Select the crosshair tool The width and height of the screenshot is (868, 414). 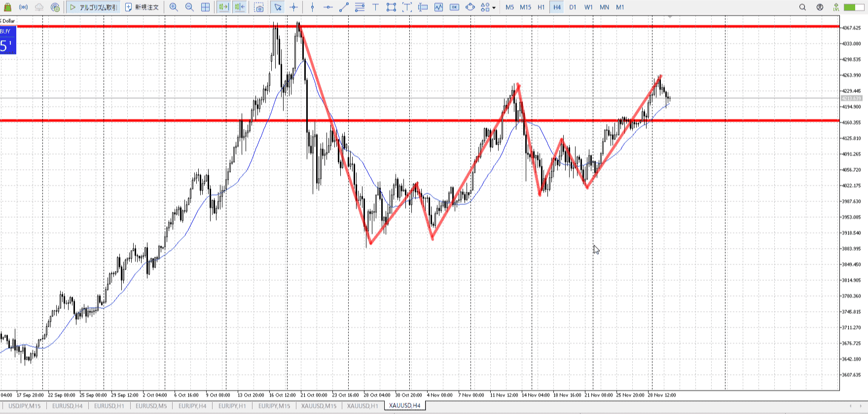pyautogui.click(x=294, y=7)
